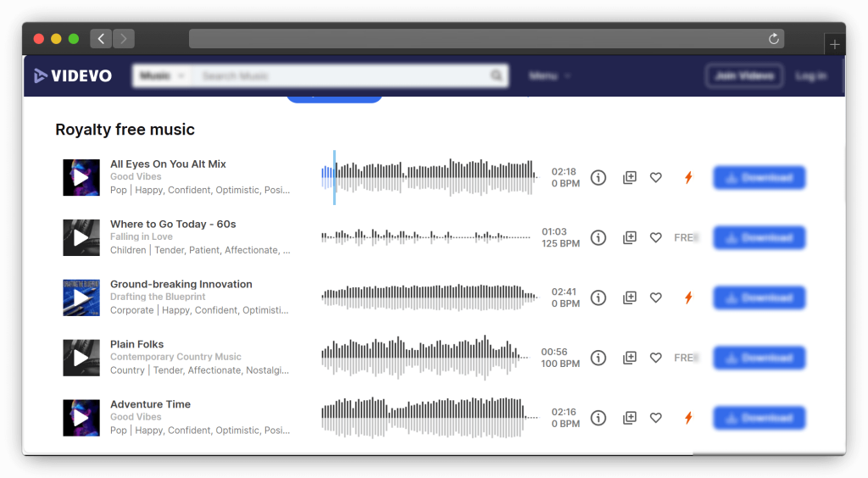
Task: Click the Log in link
Action: point(810,76)
